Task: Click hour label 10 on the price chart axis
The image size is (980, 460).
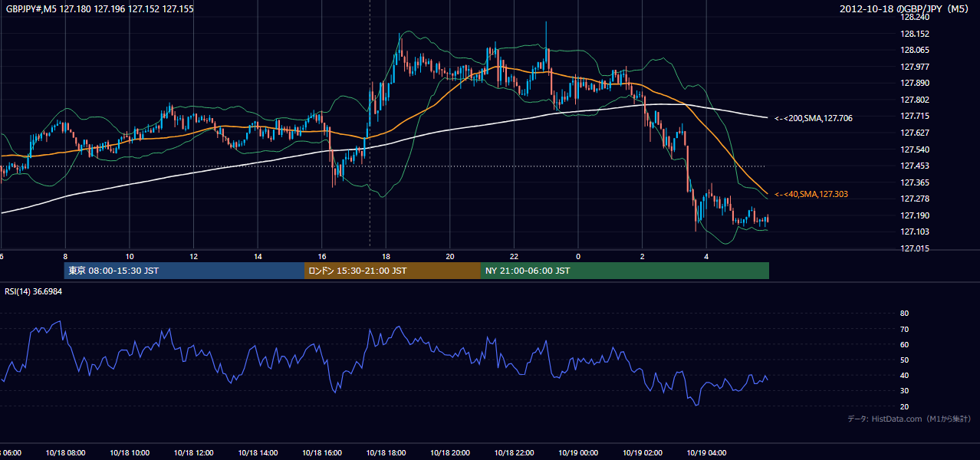Action: pos(130,256)
